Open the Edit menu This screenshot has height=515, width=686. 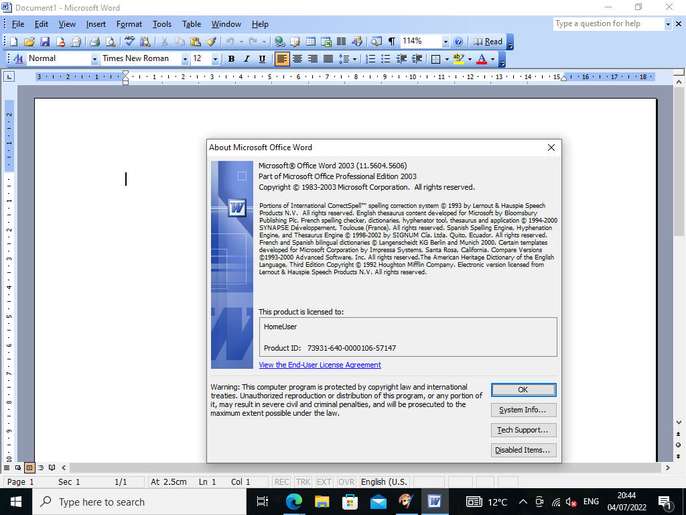(41, 24)
